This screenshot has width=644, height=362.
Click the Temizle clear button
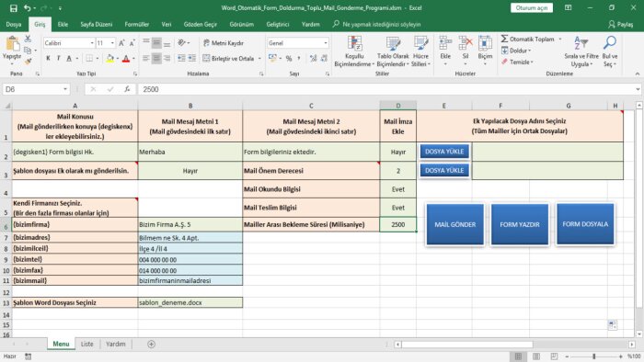click(x=517, y=62)
